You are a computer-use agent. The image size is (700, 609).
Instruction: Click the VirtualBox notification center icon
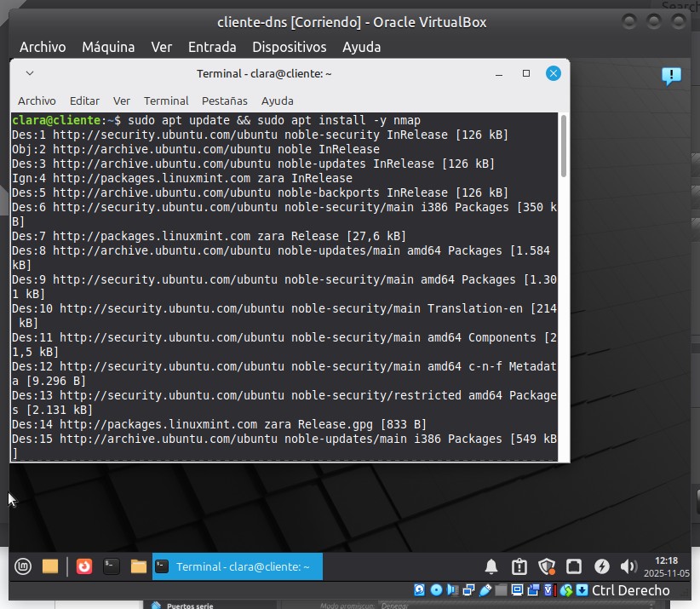[671, 77]
